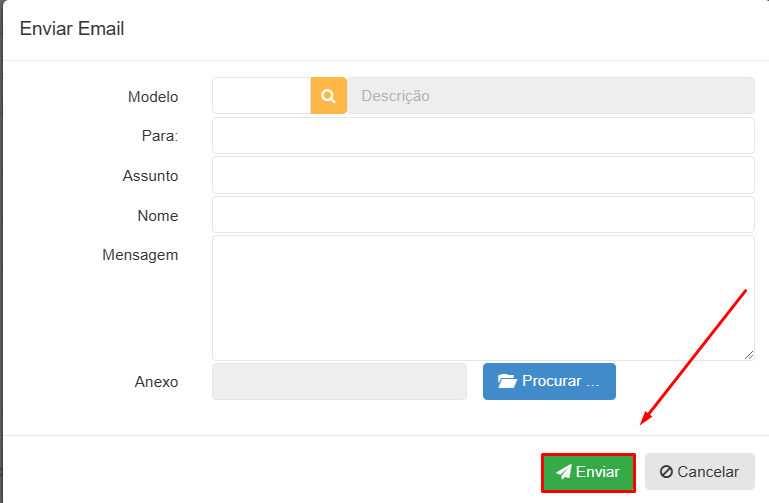Click the Mensagem label text
769x503 pixels.
140,255
